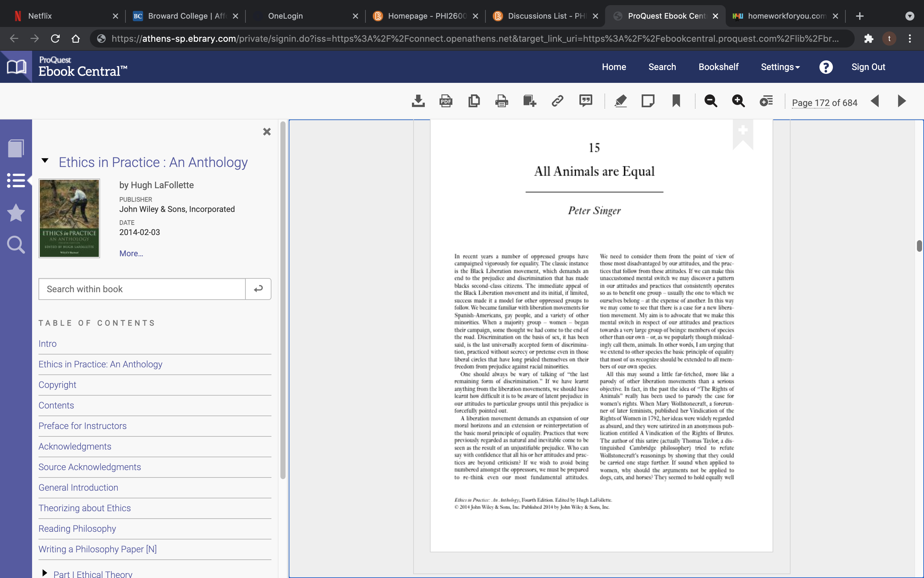
Task: Open Theorizing about Ethics entry
Action: (84, 508)
